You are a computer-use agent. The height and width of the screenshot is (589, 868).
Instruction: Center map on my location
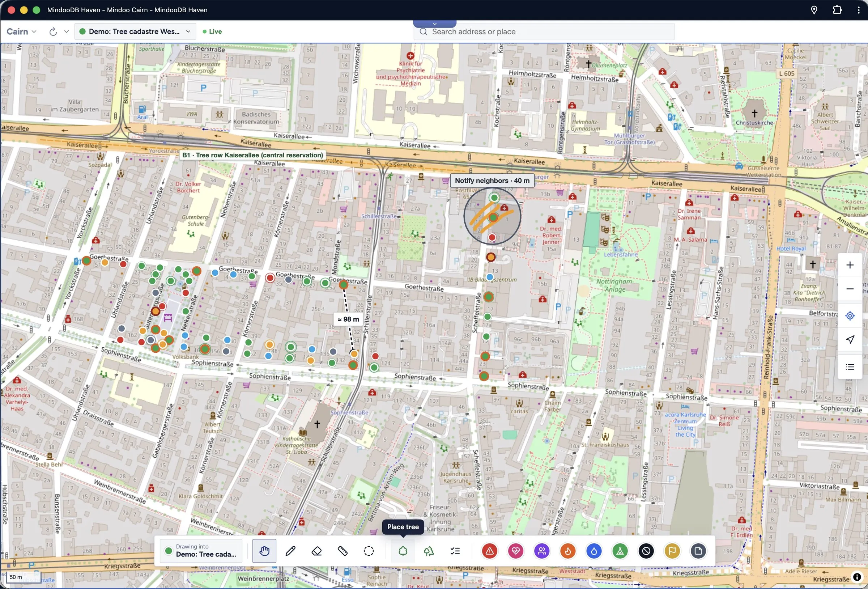[x=850, y=316]
